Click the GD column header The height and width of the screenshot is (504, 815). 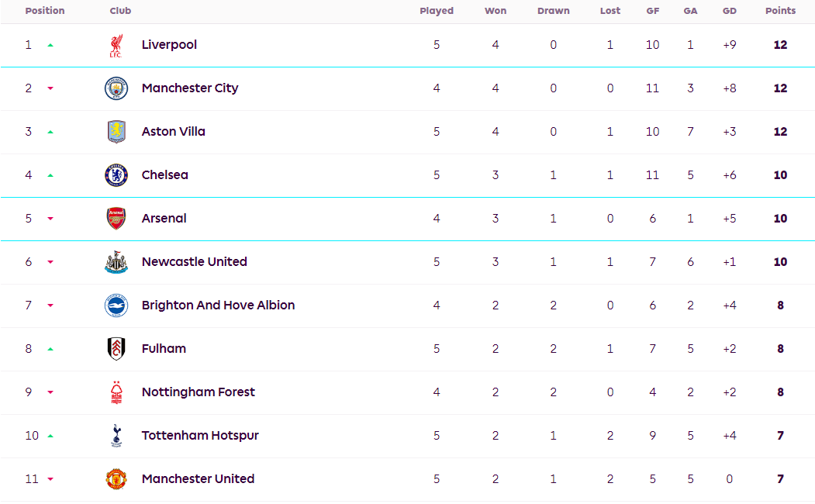(729, 11)
